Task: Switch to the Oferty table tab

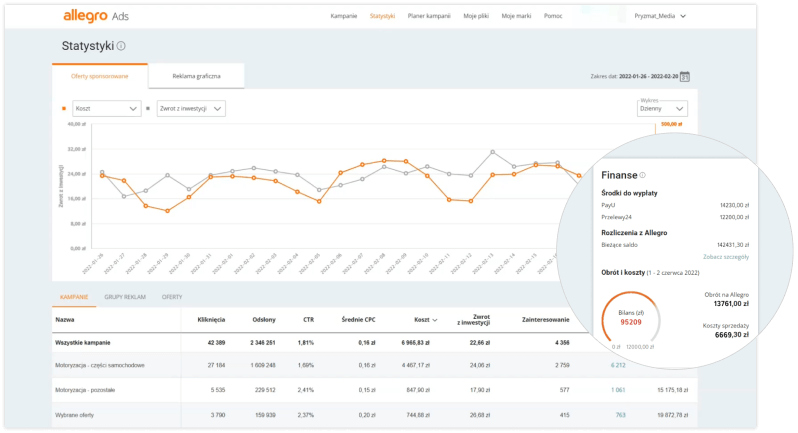Action: point(172,297)
